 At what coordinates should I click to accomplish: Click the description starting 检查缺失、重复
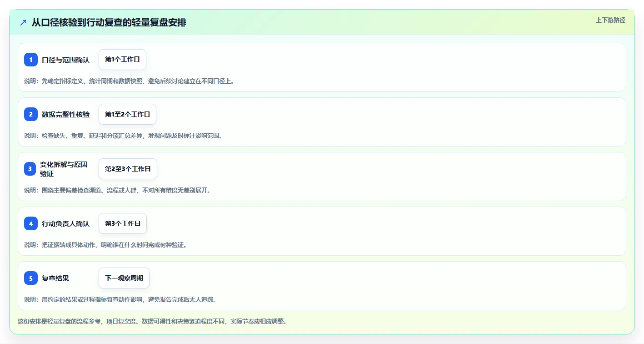(123, 136)
